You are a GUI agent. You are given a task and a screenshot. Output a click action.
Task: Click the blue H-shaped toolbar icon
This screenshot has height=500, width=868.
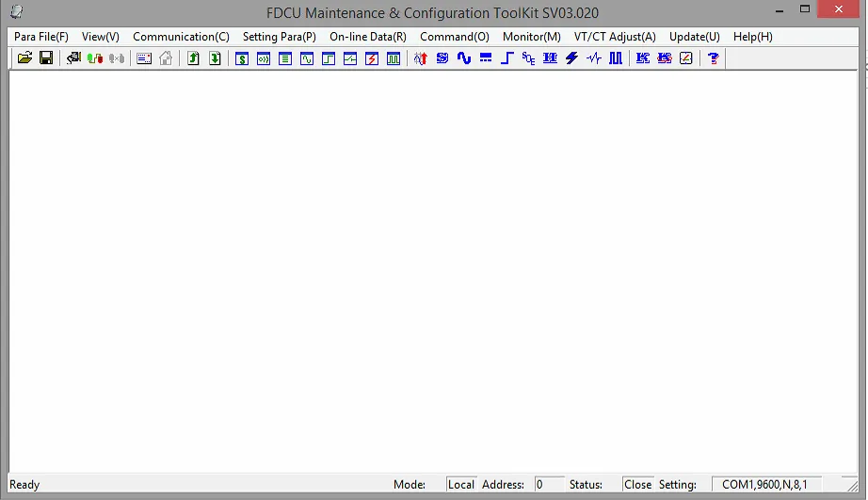pos(550,58)
